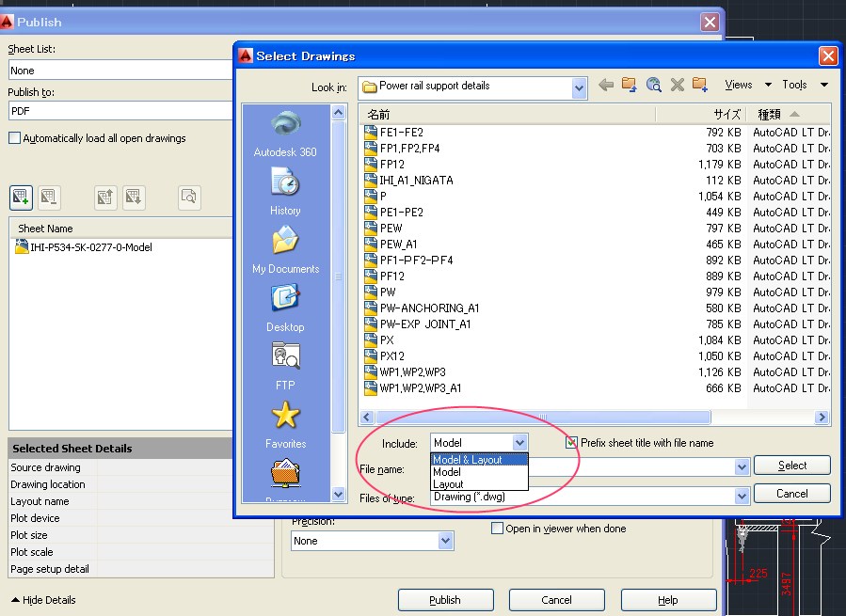Viewport: 846px width, 616px height.
Task: Click the Publish button
Action: pos(445,599)
